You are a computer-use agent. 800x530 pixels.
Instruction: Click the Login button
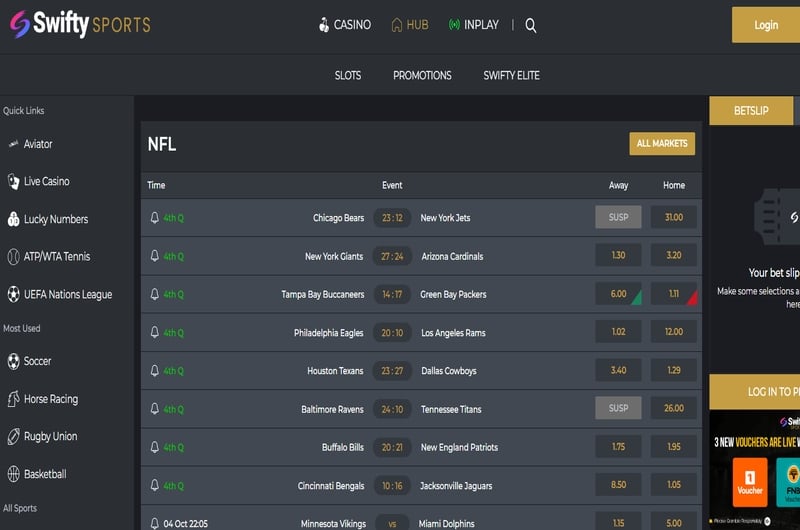point(766,24)
